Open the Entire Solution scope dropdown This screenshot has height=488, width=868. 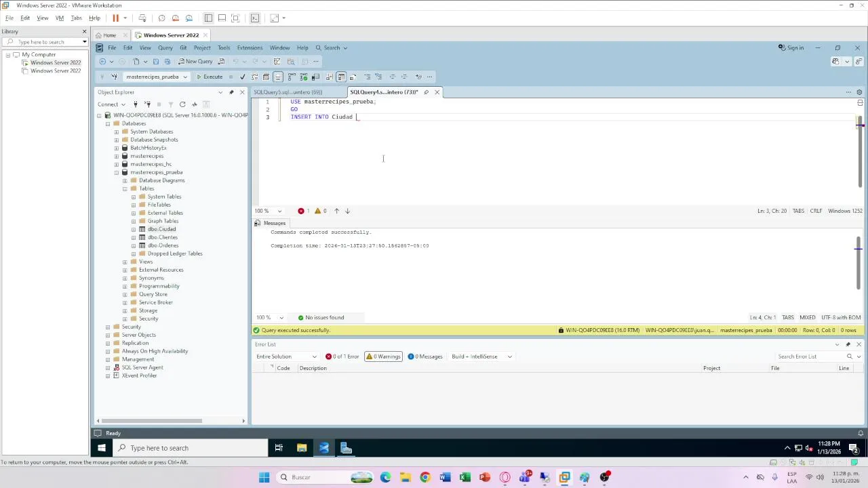point(286,357)
